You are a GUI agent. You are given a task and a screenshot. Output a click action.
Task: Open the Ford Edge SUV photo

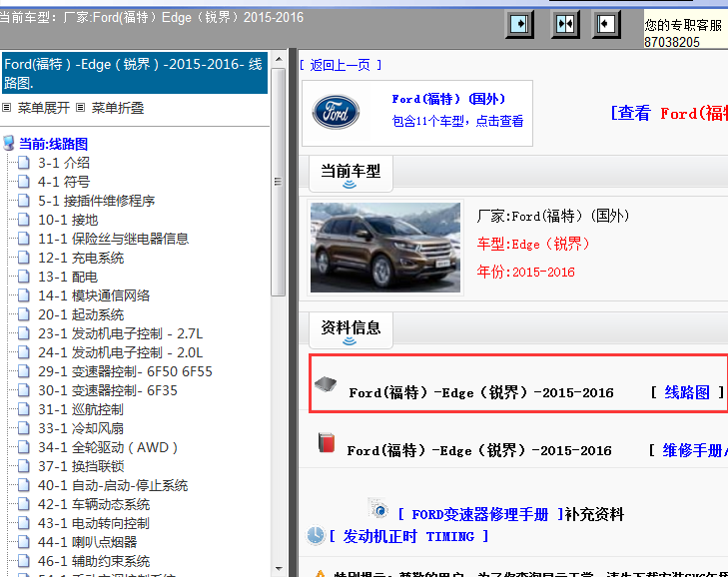click(x=385, y=248)
